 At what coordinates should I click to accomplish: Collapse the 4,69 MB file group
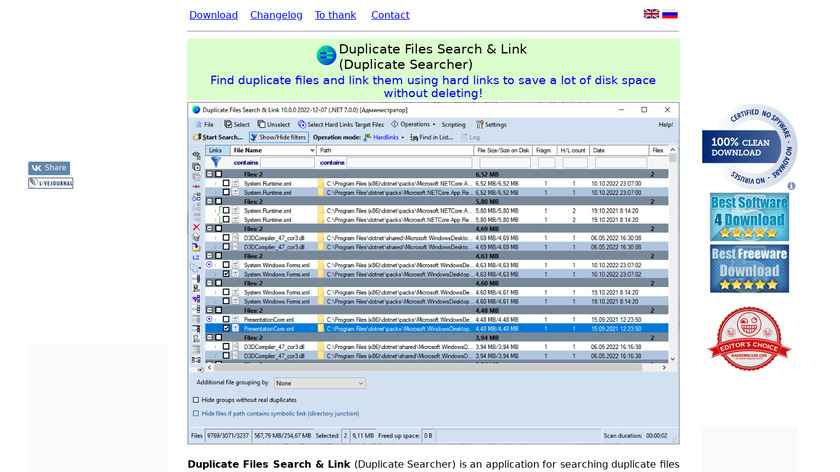pos(209,228)
